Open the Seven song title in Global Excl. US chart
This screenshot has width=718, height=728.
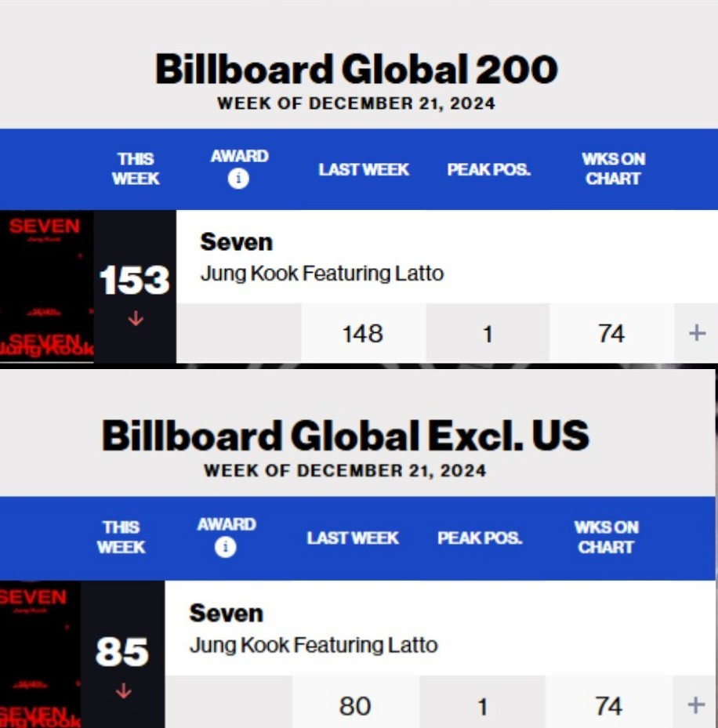(226, 613)
